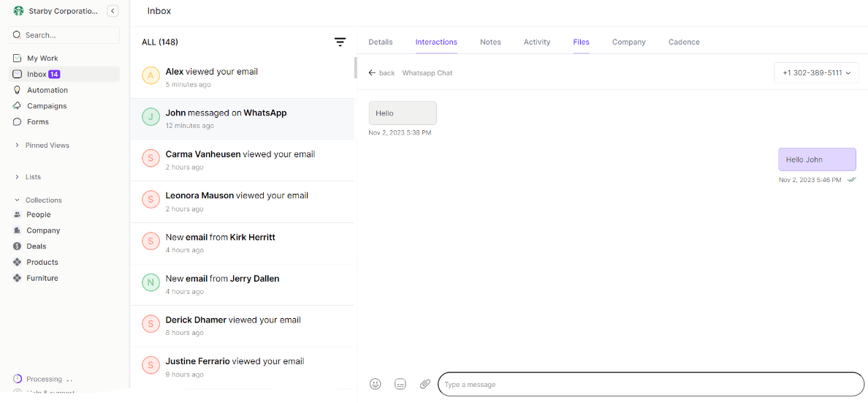This screenshot has width=868, height=403.
Task: Go back from Whatsapp Chat
Action: 381,73
